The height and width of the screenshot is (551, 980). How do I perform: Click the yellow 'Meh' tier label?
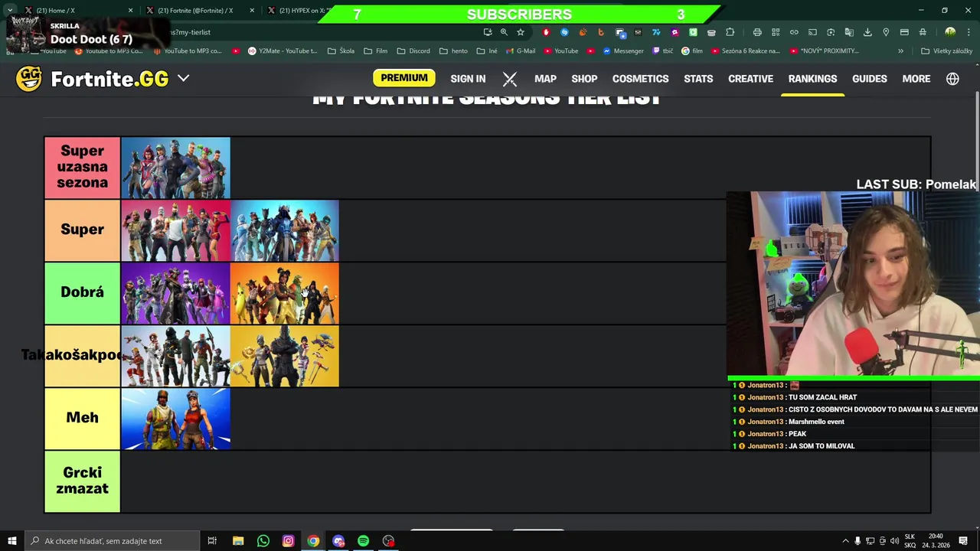point(82,419)
